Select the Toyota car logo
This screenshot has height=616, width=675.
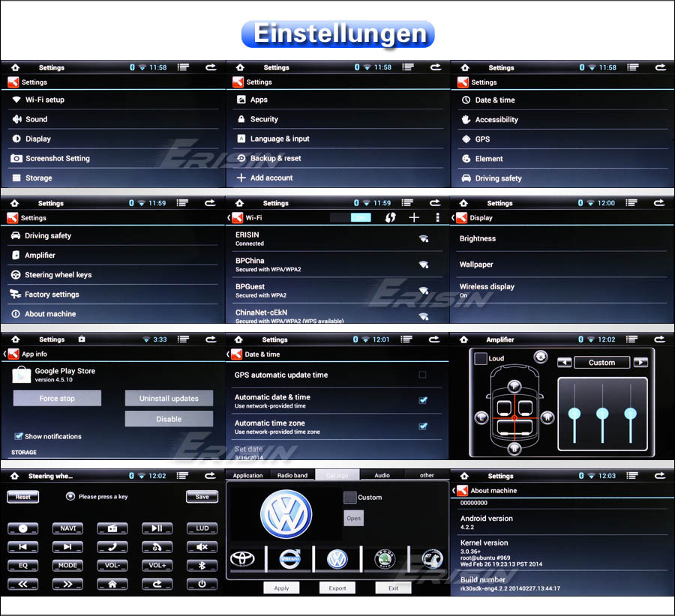click(x=243, y=559)
